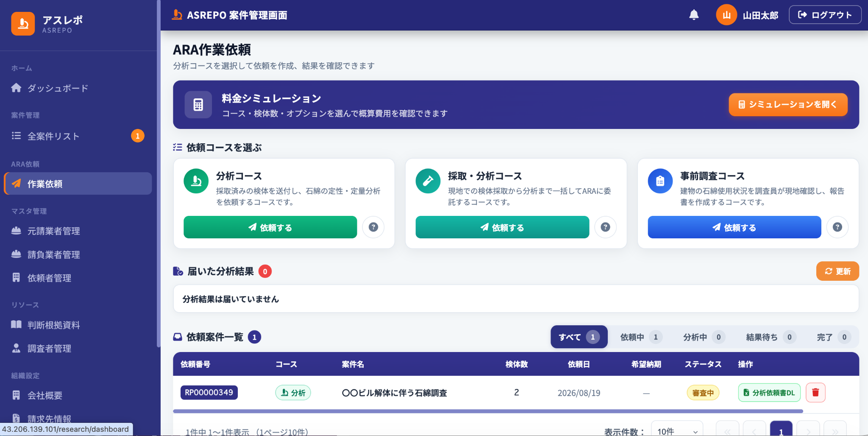This screenshot has height=436, width=868.
Task: Select the 分析中 filter tab
Action: tap(703, 337)
